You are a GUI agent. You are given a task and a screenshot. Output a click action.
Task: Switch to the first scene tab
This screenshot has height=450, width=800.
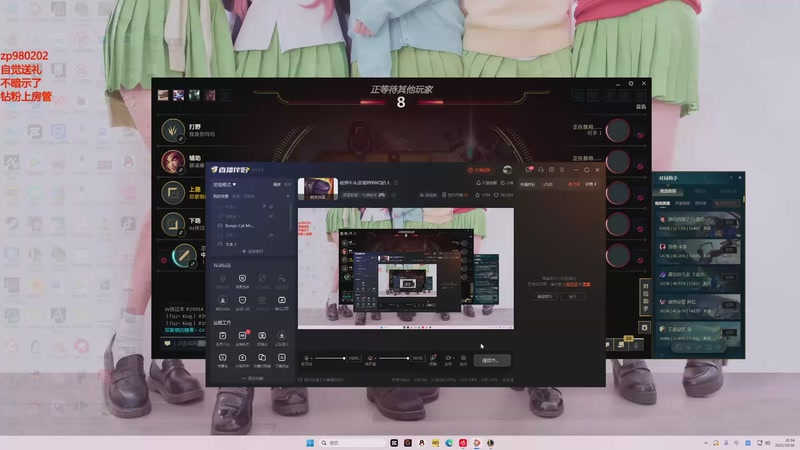(221, 196)
